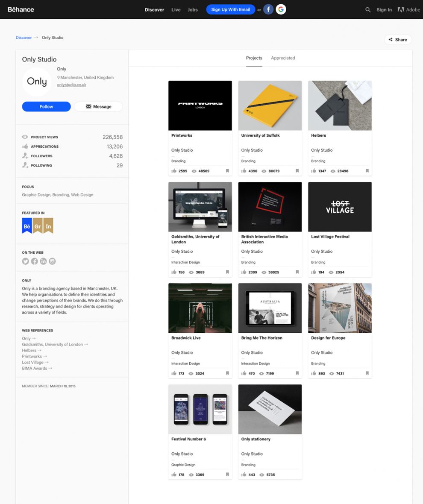Bookmark the University of Suffolk project
Image resolution: width=423 pixels, height=504 pixels.
pos(297,171)
